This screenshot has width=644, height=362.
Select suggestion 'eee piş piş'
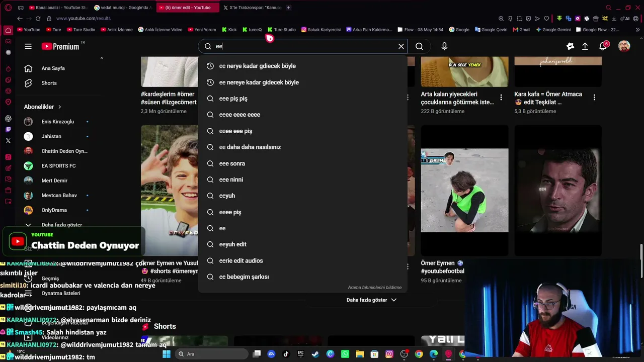302,99
